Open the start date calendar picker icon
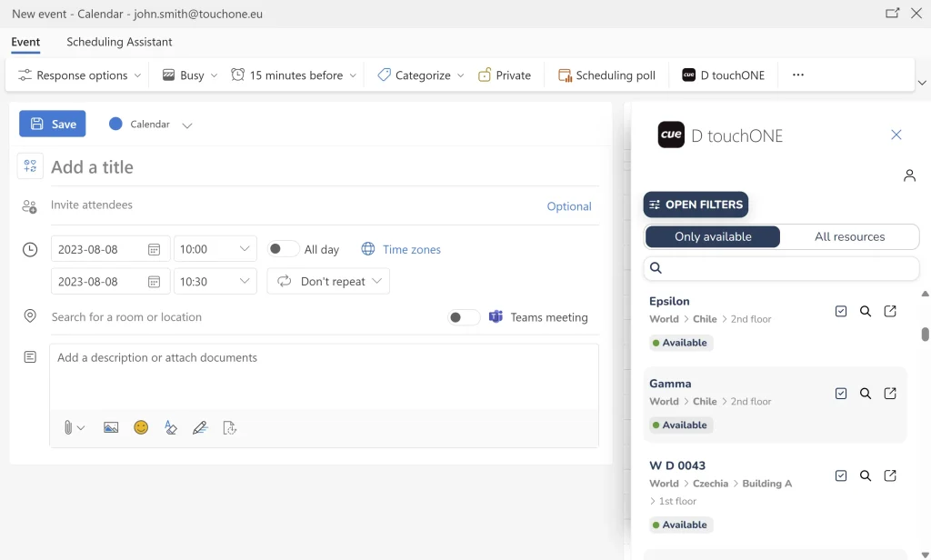The width and height of the screenshot is (931, 560). point(154,249)
